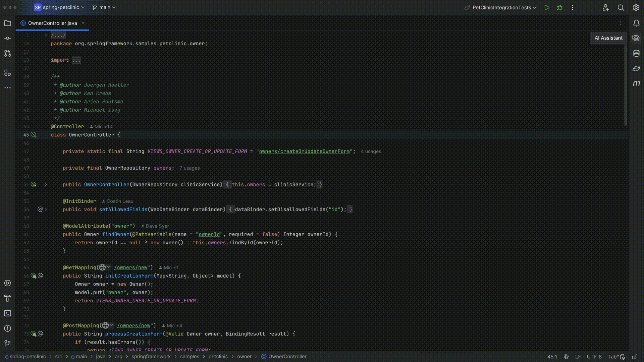Click the petclinic breadcrumb item
The width and height of the screenshot is (644, 362).
tap(218, 357)
